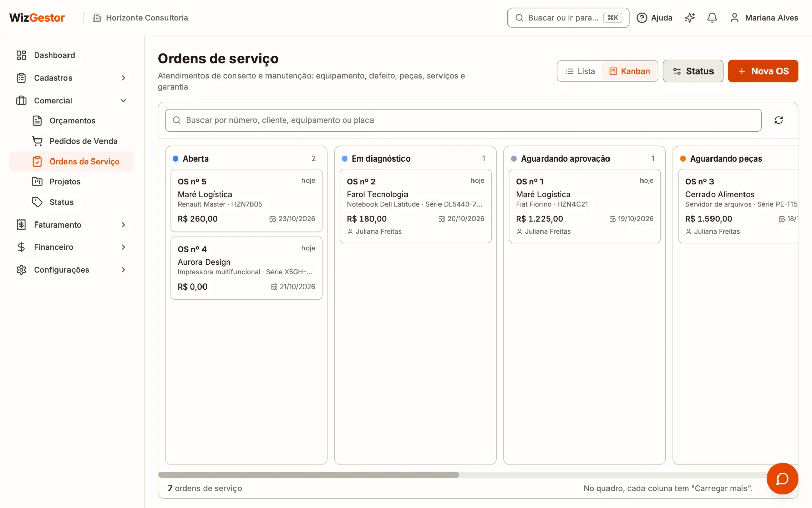The image size is (812, 508).
Task: Click the Em diagnóstico column header
Action: point(416,158)
